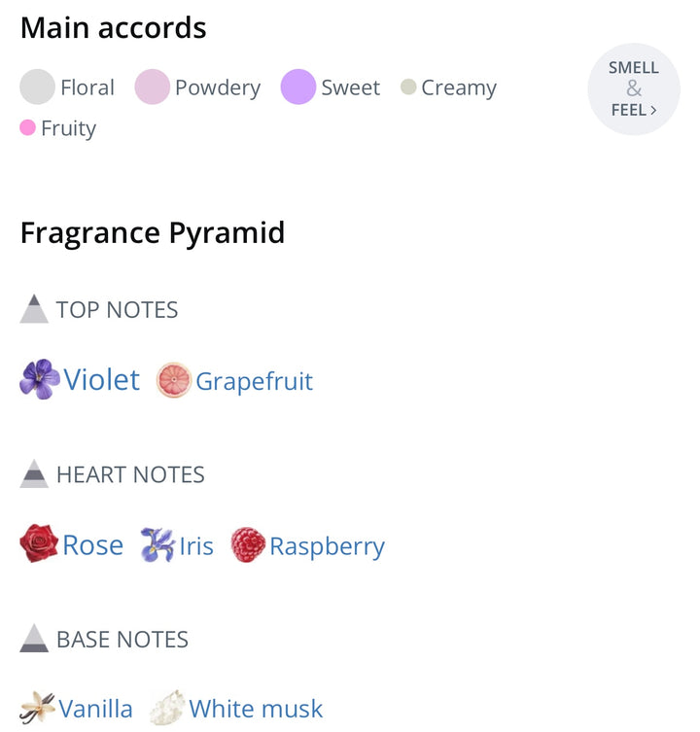Open the Smell & Feel button
The height and width of the screenshot is (732, 700).
click(634, 89)
